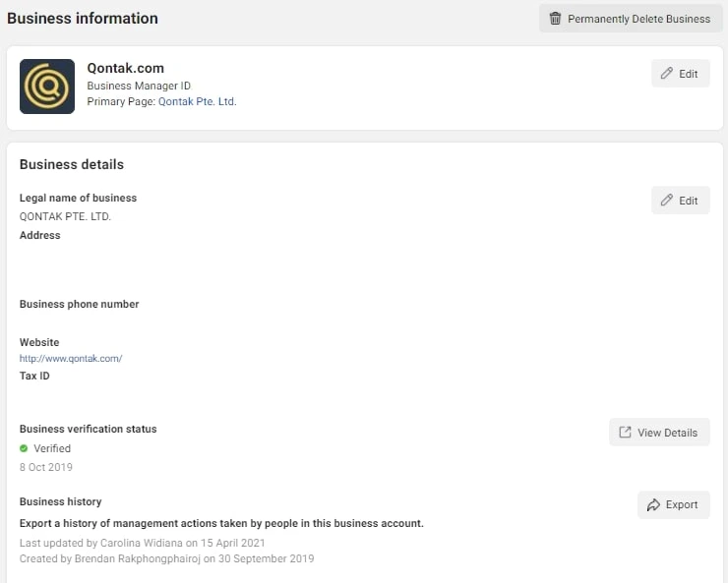Click the 8 Oct 2019 verification date

[x=45, y=467]
